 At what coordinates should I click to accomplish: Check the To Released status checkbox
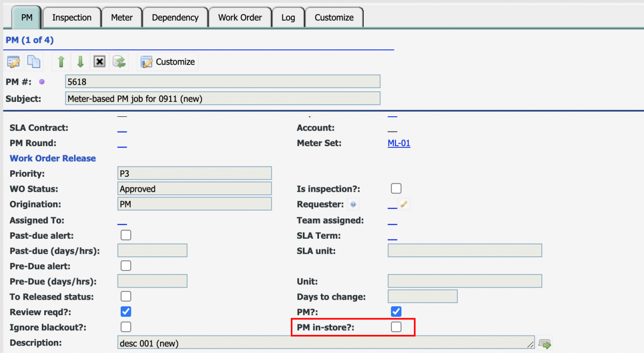click(x=126, y=297)
